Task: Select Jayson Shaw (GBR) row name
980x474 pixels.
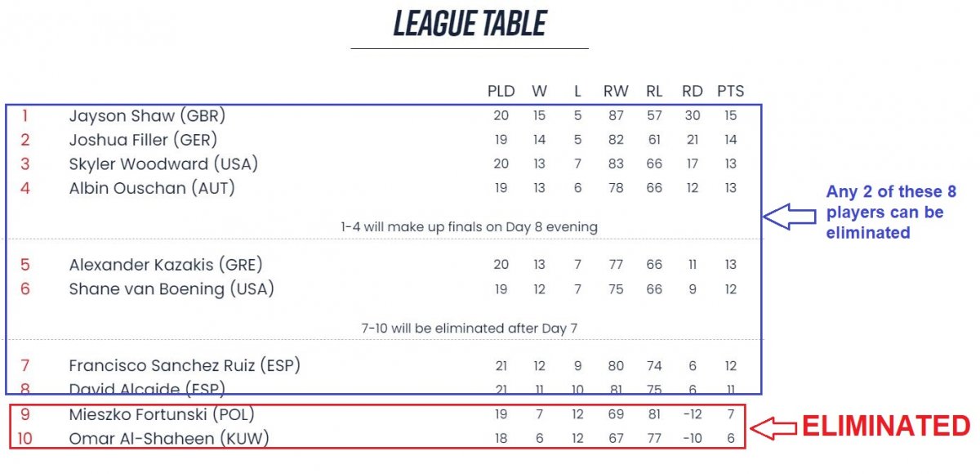Action: point(147,116)
